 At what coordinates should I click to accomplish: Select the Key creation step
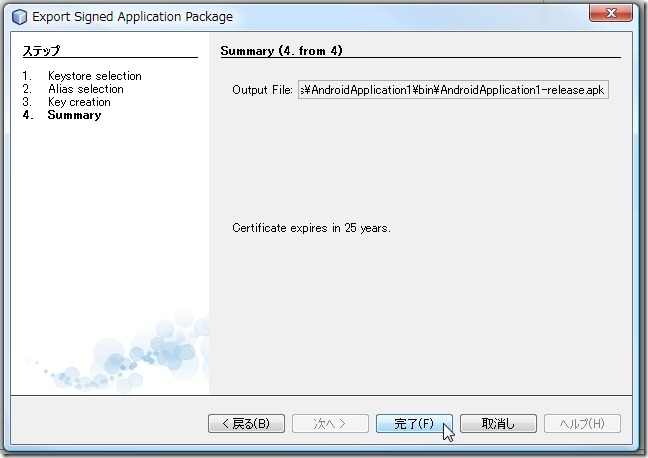pyautogui.click(x=79, y=102)
